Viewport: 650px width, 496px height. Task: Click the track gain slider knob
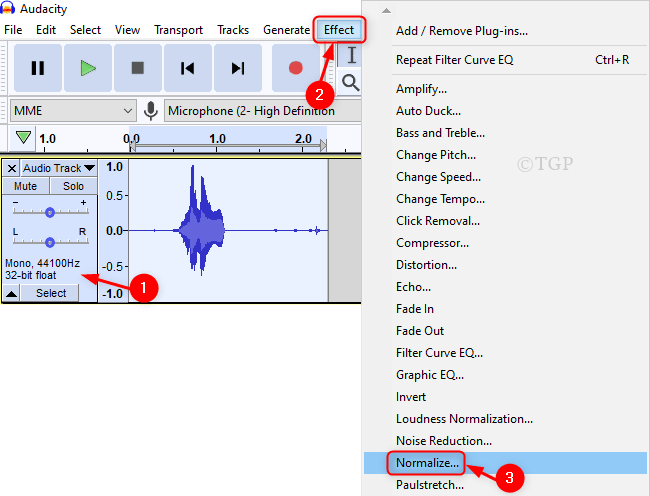tap(50, 213)
